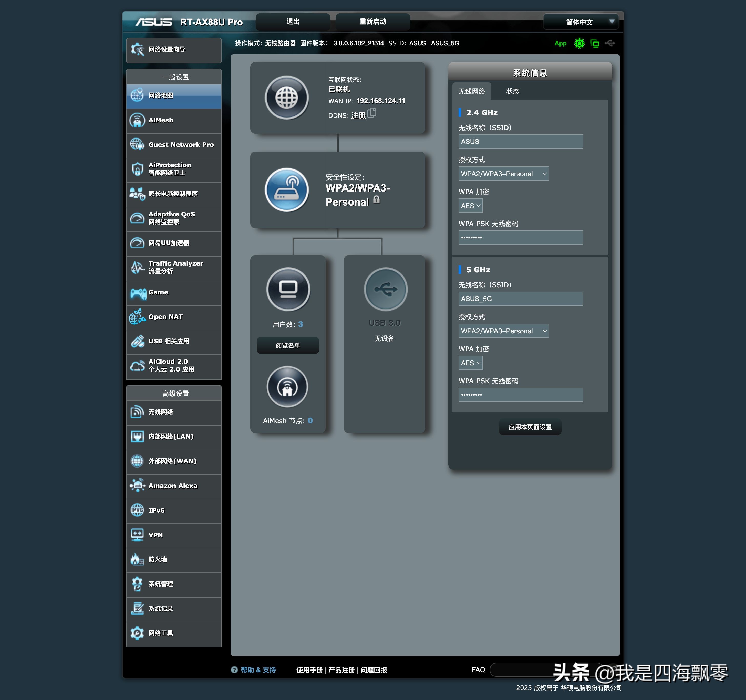This screenshot has width=746, height=700.
Task: Open the 2.4 GHz WPA encryption AES dropdown
Action: (x=471, y=206)
